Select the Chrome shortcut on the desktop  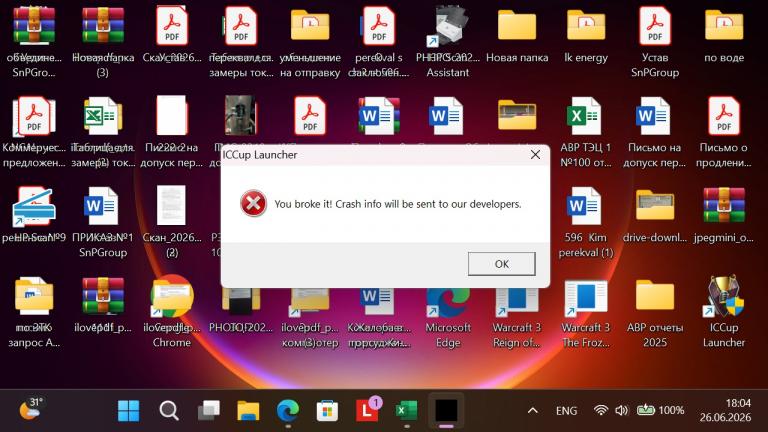point(171,312)
